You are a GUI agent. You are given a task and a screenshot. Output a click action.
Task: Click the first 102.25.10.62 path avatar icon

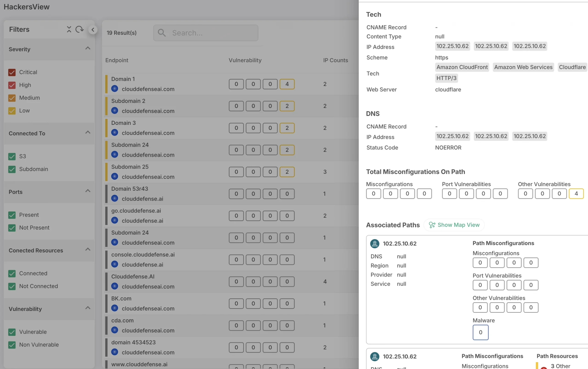(x=375, y=243)
